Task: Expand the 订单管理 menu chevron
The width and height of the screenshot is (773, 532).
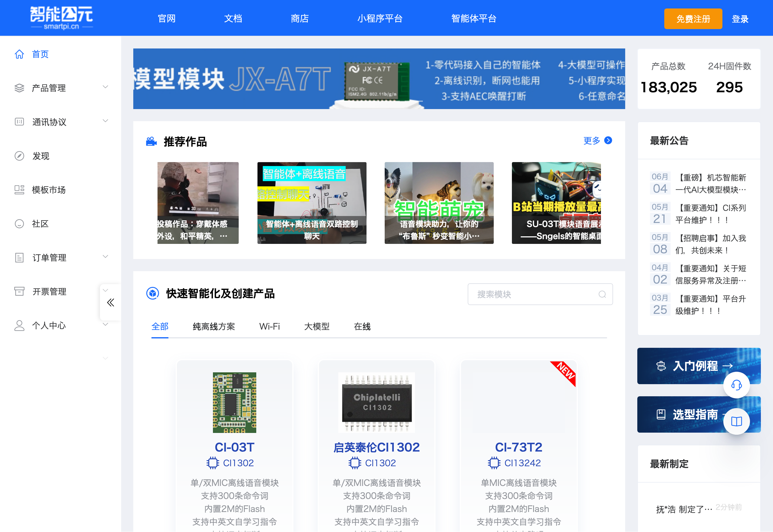Action: click(105, 257)
